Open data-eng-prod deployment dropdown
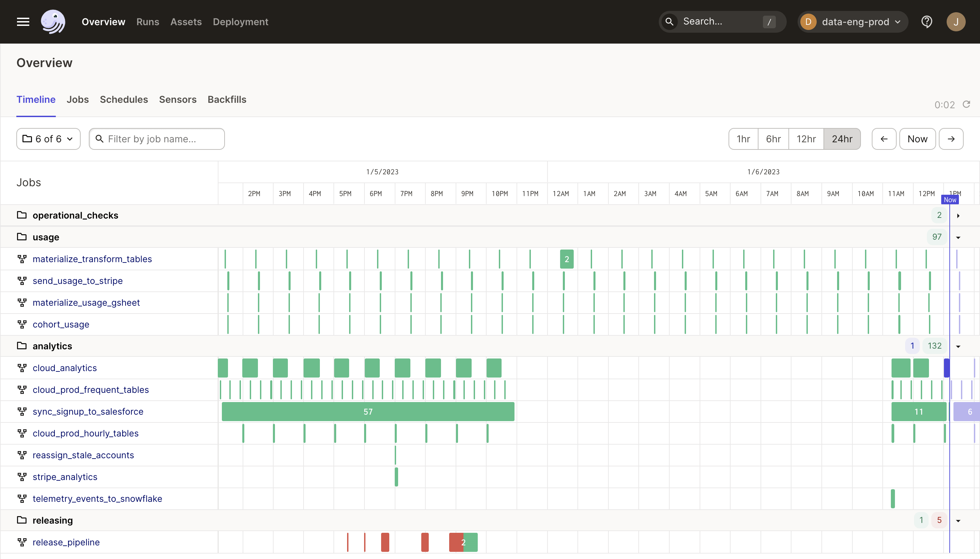The image size is (980, 559). tap(853, 22)
